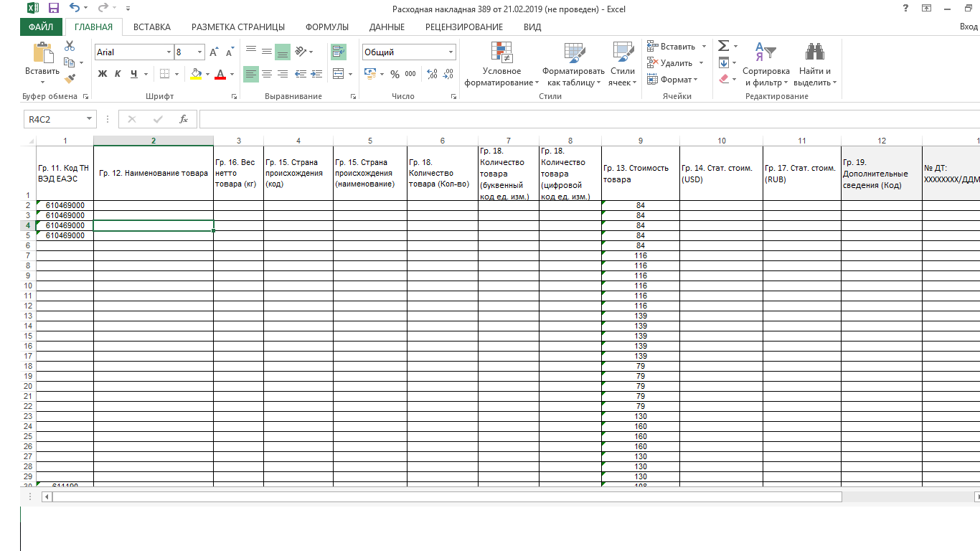Screen dimensions: 980x551
Task: Click the Merge and Center icon
Action: point(338,74)
